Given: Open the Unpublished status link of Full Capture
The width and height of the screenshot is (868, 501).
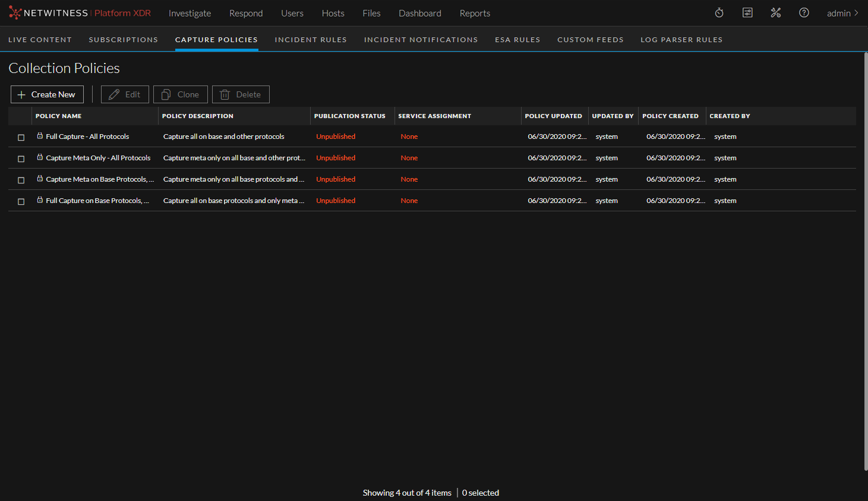Looking at the screenshot, I should 335,136.
